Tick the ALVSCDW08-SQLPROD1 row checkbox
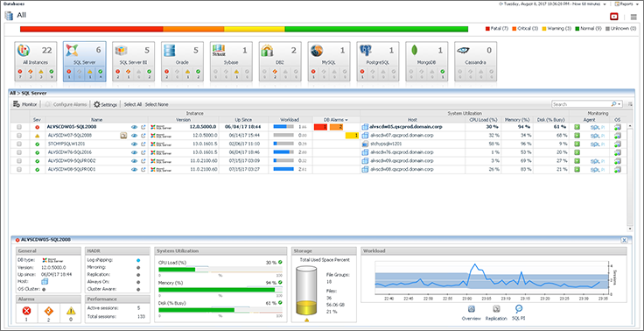This screenshot has height=331, width=644. tap(19, 169)
